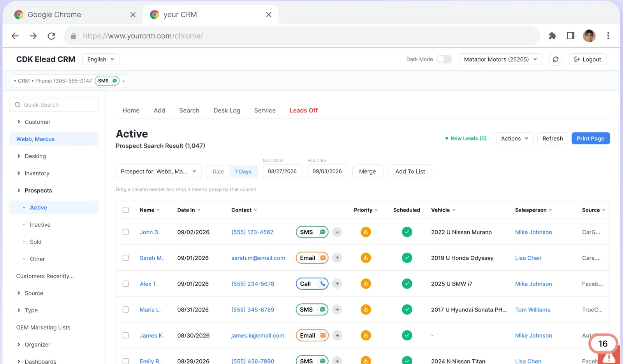
Task: Click the Print Page button
Action: click(x=590, y=138)
